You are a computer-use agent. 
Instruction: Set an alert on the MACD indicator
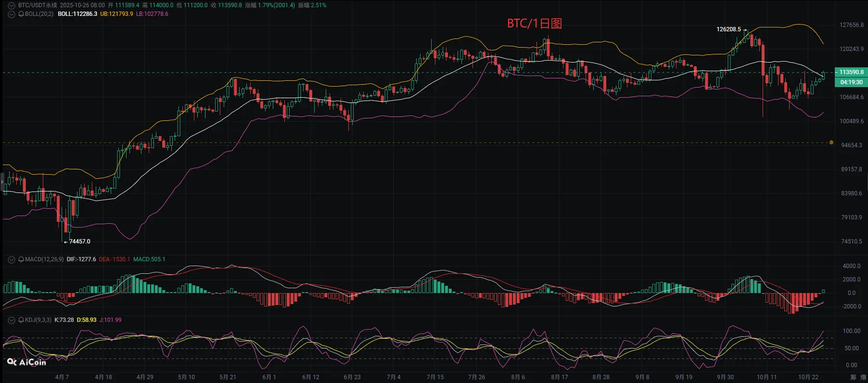21,259
